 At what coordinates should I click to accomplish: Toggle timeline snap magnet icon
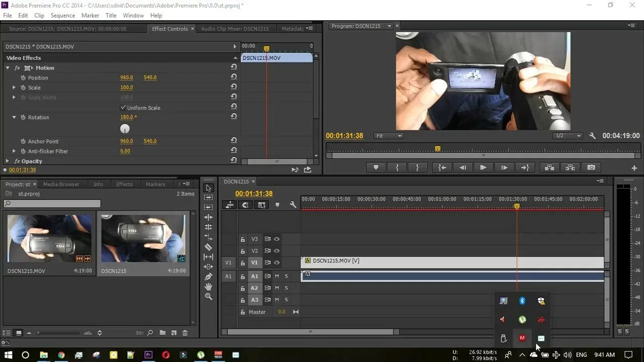(x=246, y=205)
